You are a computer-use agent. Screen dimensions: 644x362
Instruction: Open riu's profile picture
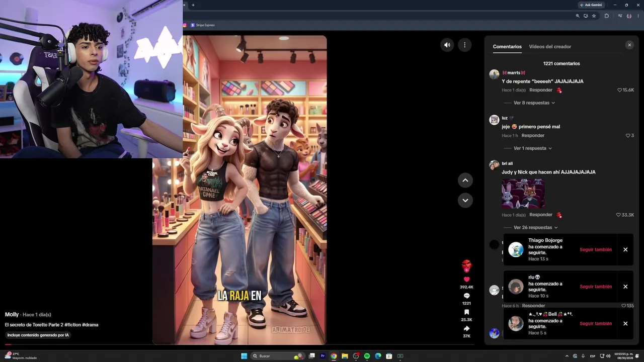point(516,287)
